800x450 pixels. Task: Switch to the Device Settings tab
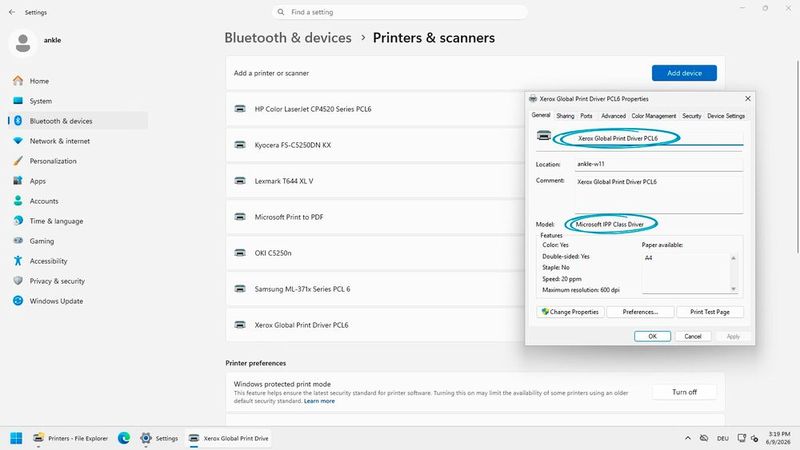click(x=726, y=116)
